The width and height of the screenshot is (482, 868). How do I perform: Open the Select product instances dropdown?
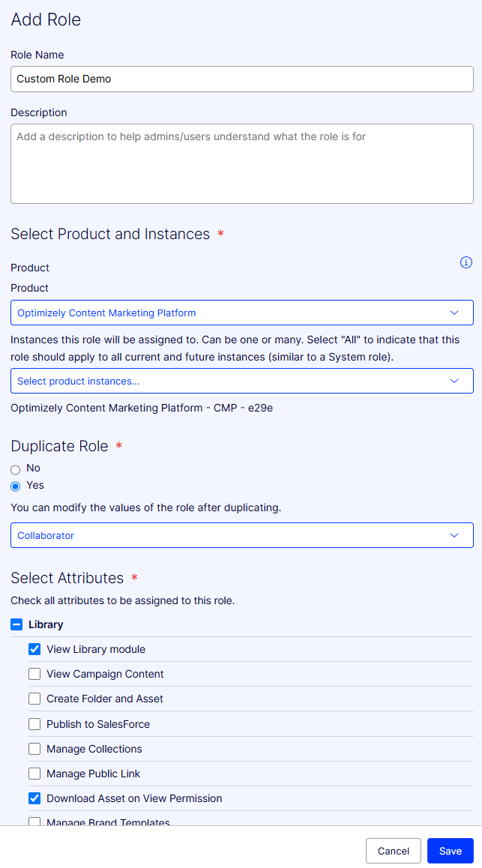tap(241, 381)
